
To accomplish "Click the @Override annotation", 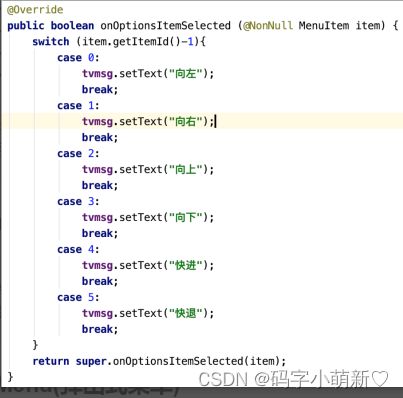I will click(x=35, y=10).
